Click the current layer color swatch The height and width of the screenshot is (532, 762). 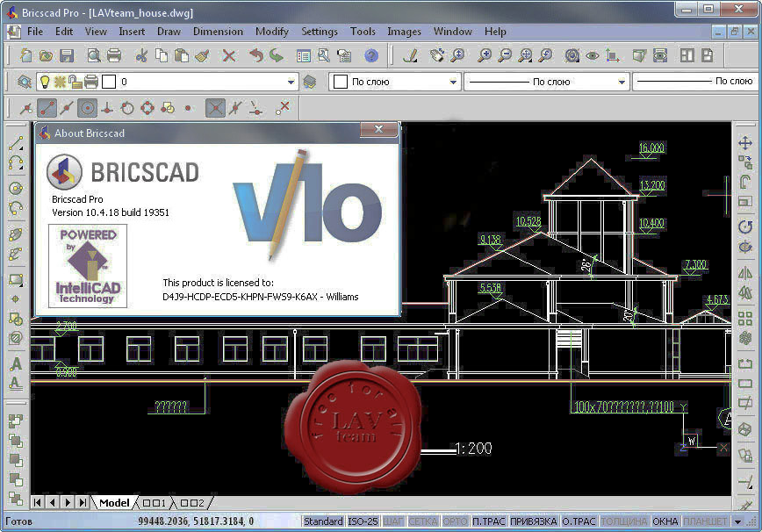[109, 82]
